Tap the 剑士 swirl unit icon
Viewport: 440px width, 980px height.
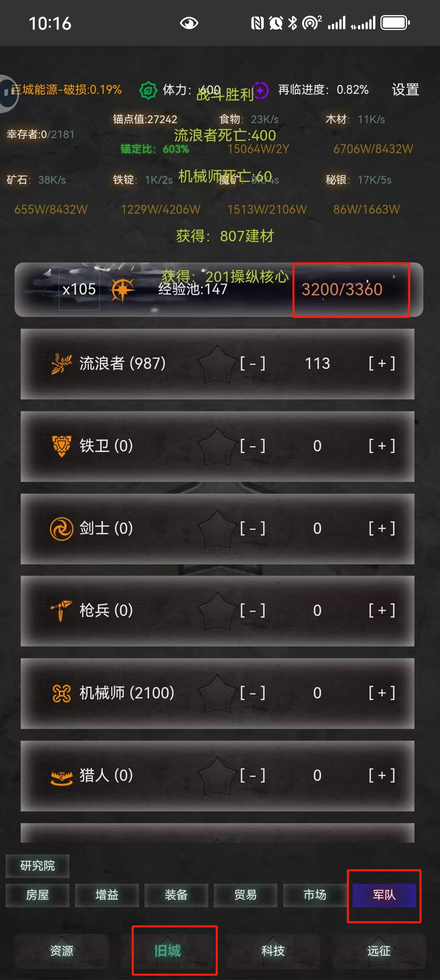(61, 529)
